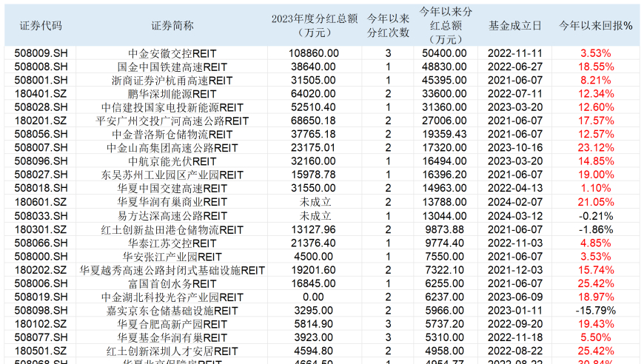Select 平安广州交投广河高速公路REIT cell
This screenshot has height=364, width=644.
(172, 121)
